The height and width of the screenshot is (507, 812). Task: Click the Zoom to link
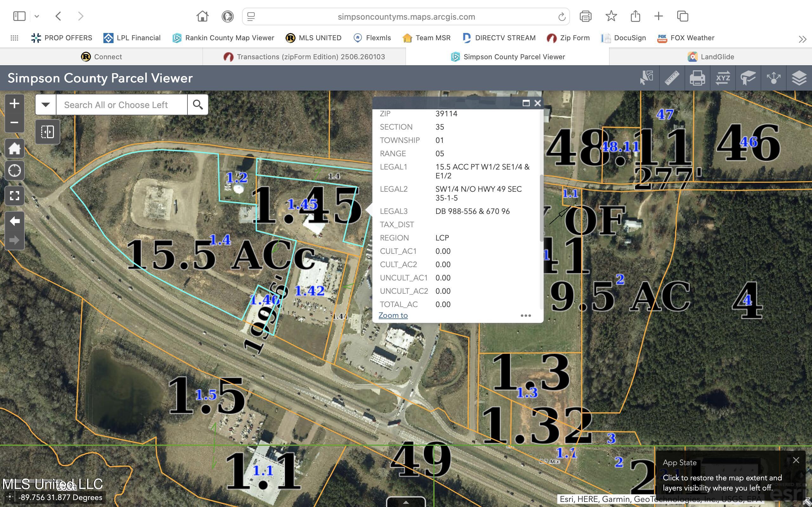tap(393, 316)
